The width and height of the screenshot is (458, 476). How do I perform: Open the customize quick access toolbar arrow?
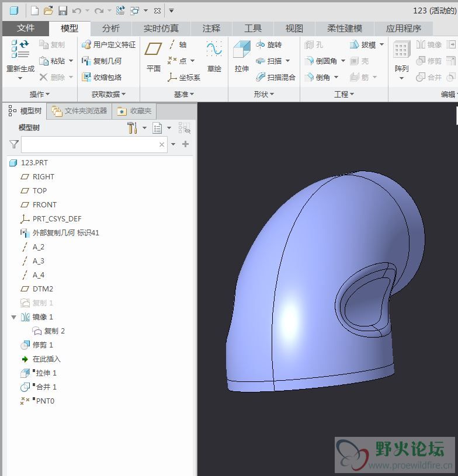(171, 11)
